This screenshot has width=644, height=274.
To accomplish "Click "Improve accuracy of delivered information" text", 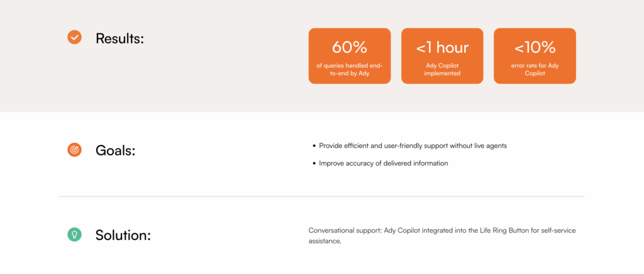I will 384,164.
